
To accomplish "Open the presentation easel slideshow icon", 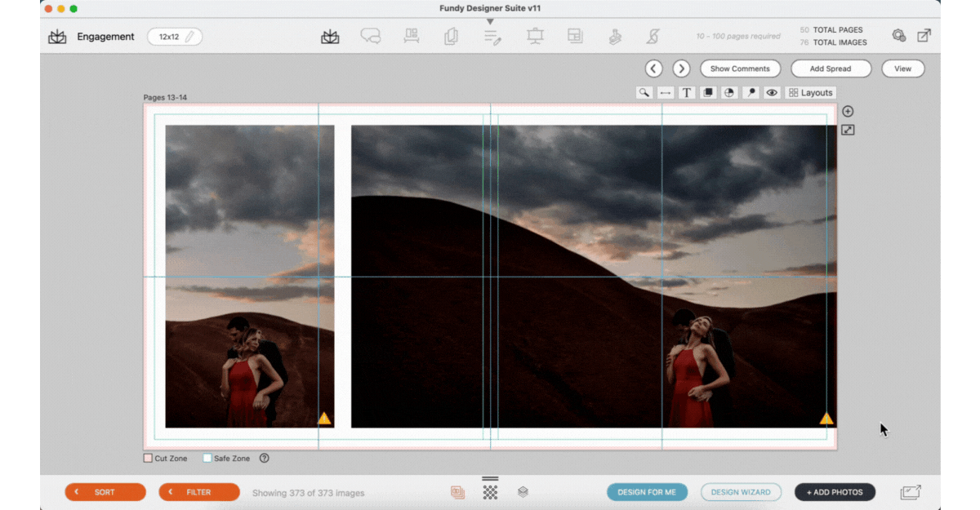I will pyautogui.click(x=535, y=37).
